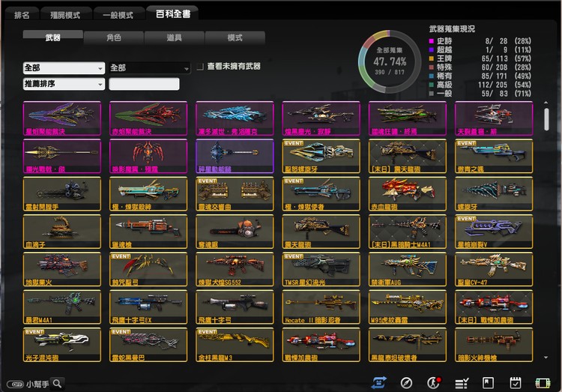The width and height of the screenshot is (562, 392).
Task: Select the 模式 sub-tab
Action: 235,37
